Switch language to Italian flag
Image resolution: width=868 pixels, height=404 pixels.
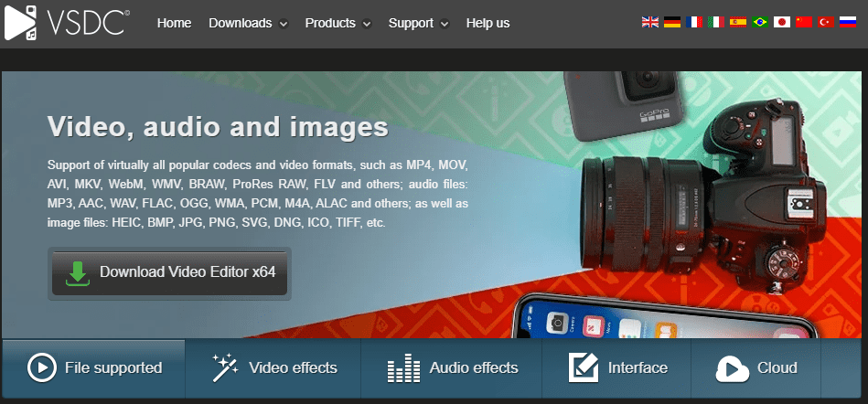[716, 22]
